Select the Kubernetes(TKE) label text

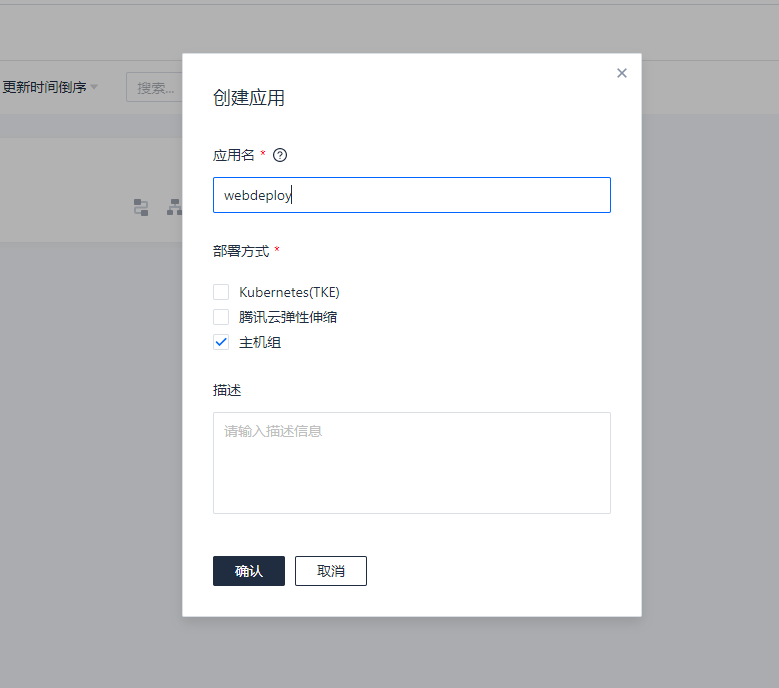point(289,292)
